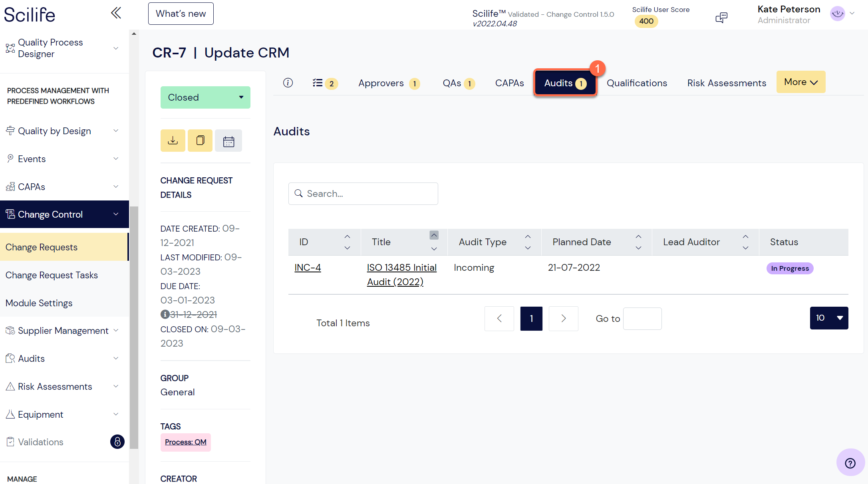Screen dimensions: 868x484
Task: Click the Go to page field
Action: [x=642, y=318]
